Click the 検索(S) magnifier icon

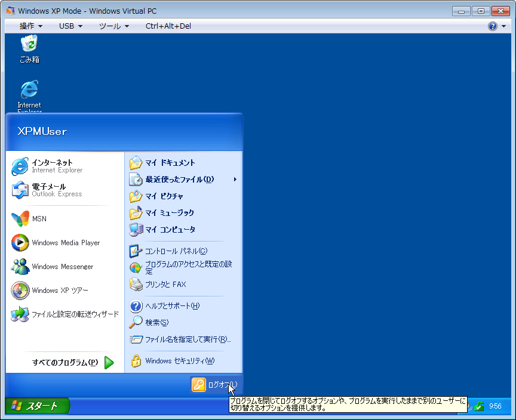click(x=136, y=322)
